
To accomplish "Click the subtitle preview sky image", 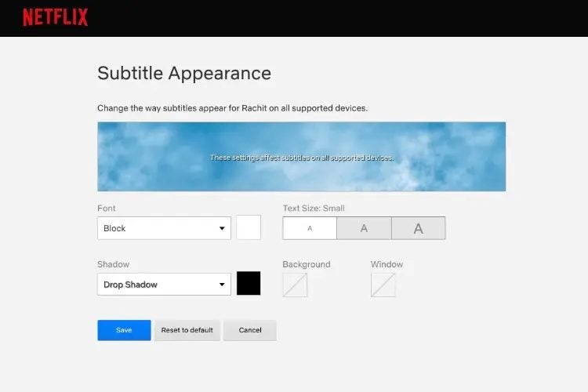I will [x=302, y=157].
